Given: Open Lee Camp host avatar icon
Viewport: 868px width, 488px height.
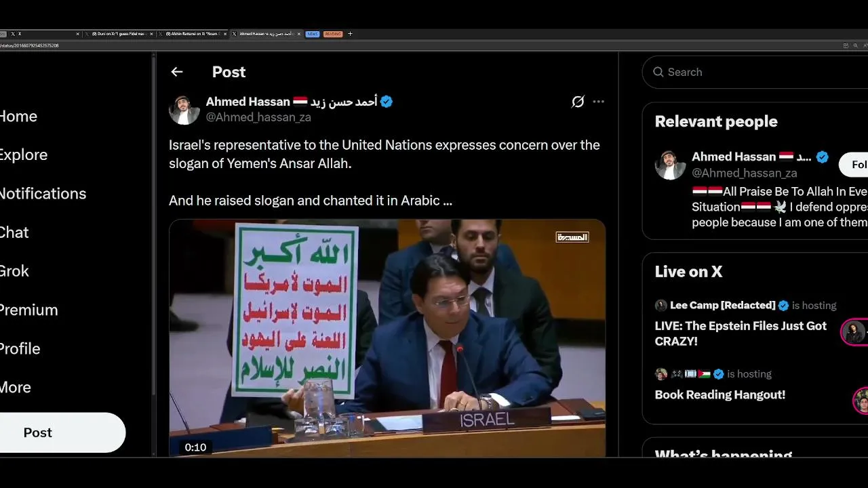Looking at the screenshot, I should [661, 305].
